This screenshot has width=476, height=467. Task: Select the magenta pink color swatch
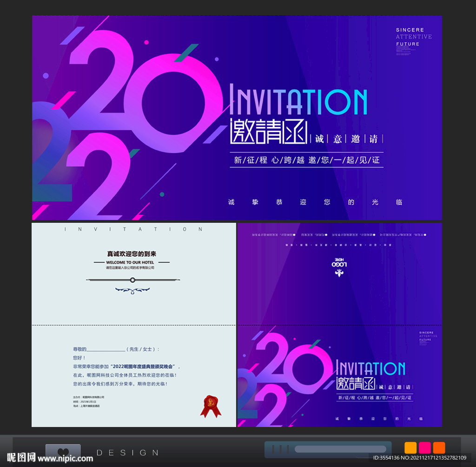[425, 448]
